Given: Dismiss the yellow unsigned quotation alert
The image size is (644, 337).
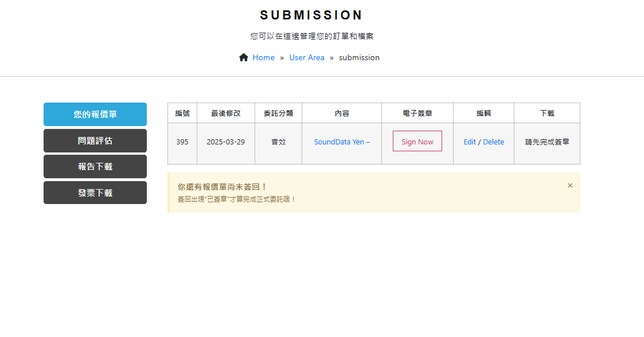Looking at the screenshot, I should point(569,186).
